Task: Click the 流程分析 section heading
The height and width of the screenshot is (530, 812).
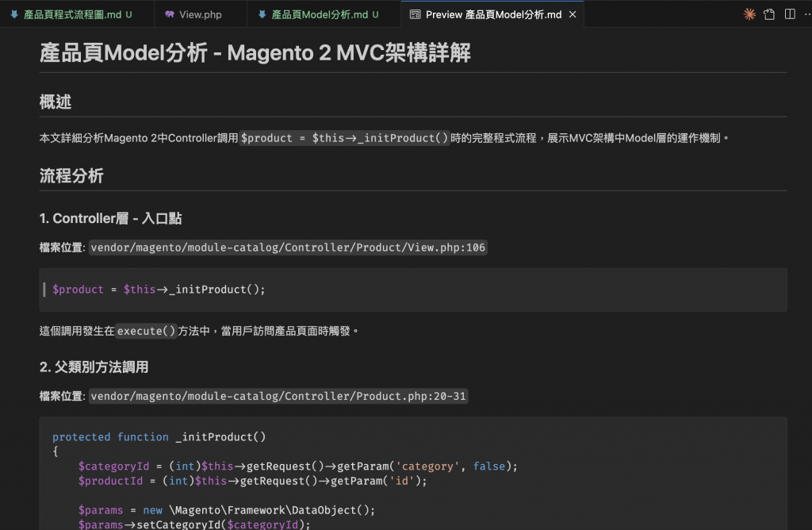Action: [71, 175]
